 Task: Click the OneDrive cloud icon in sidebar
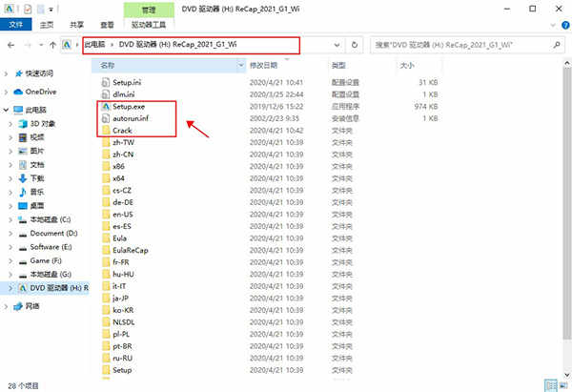pyautogui.click(x=18, y=92)
